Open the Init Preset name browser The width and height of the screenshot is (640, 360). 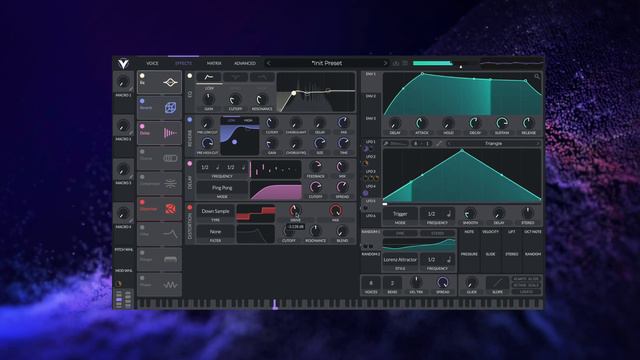327,63
